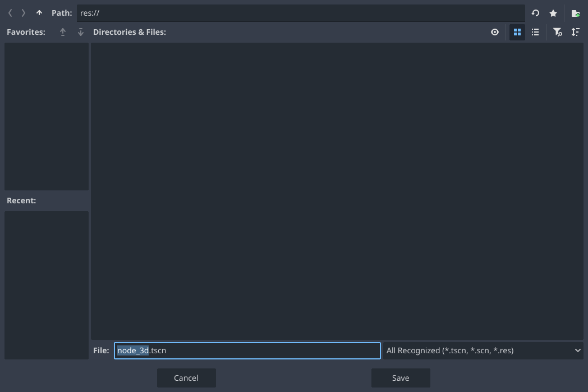Viewport: 588px width, 392px height.
Task: Go up to the parent directory
Action: [x=39, y=12]
